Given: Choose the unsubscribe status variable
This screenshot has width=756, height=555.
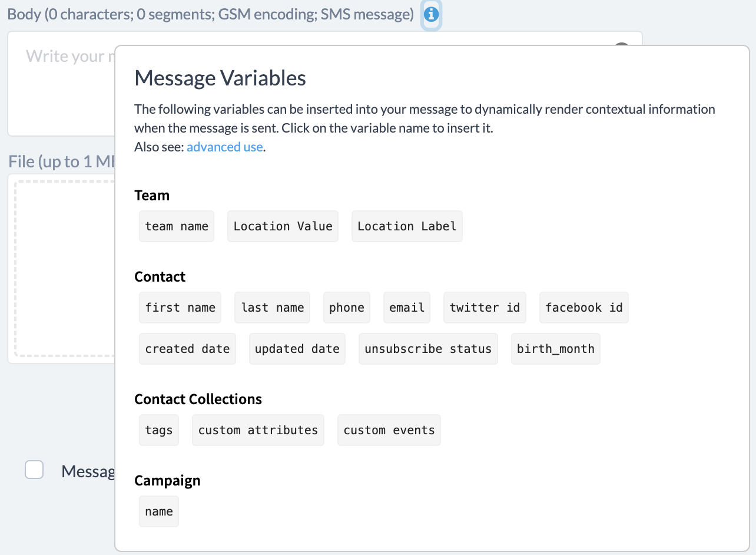Looking at the screenshot, I should [x=428, y=349].
